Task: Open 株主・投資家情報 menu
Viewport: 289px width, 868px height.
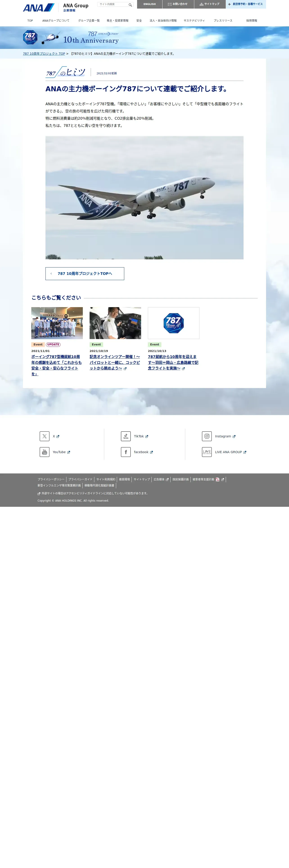Action: click(117, 21)
